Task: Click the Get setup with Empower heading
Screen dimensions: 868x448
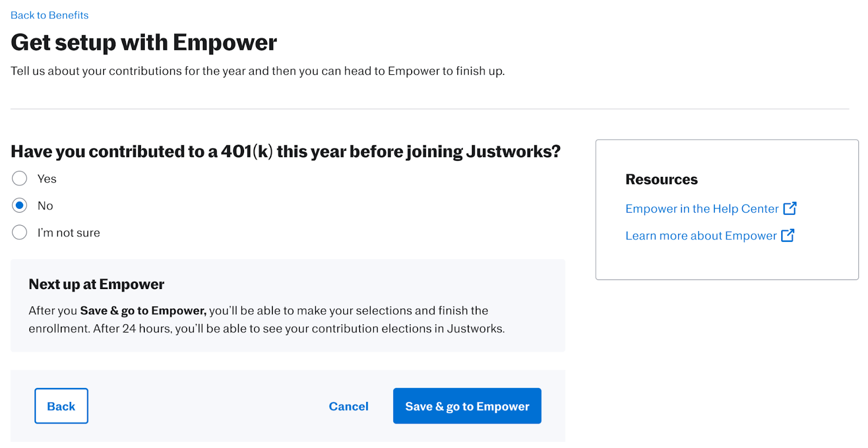Action: pyautogui.click(x=144, y=42)
